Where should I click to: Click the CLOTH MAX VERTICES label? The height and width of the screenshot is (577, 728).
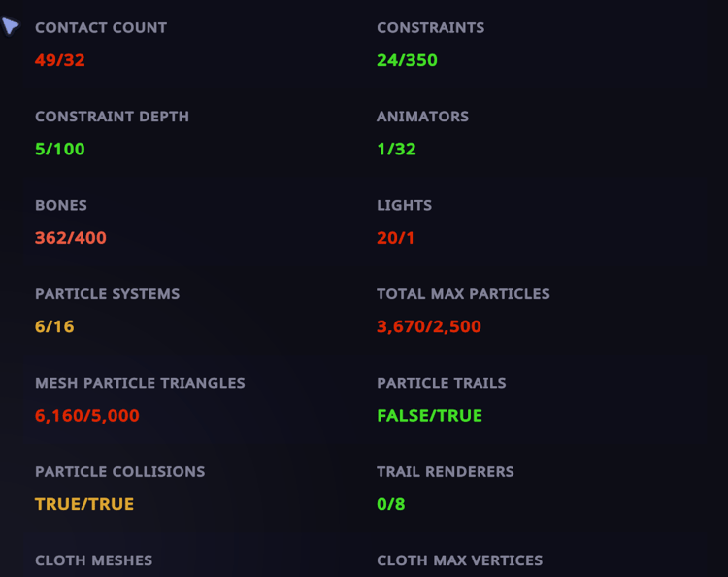(x=460, y=560)
